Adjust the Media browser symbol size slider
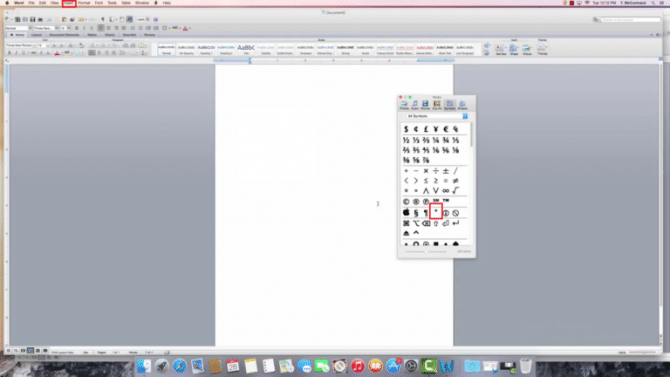The height and width of the screenshot is (377, 670). pos(426,252)
